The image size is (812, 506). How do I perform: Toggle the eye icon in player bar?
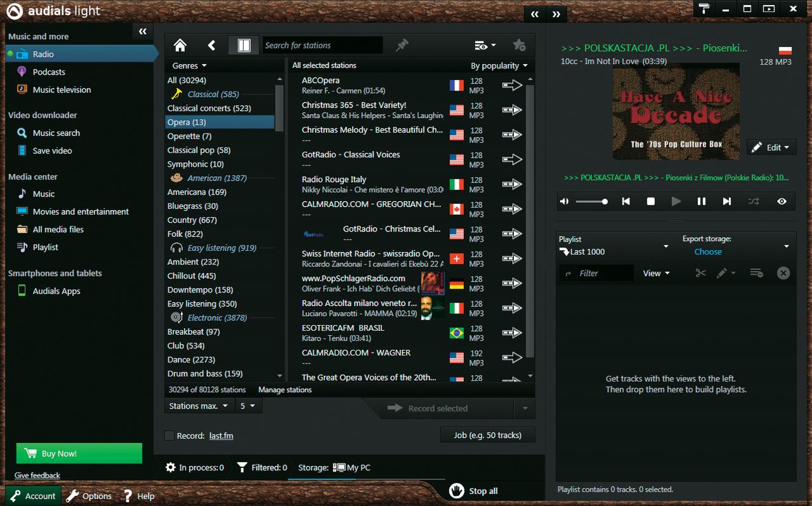tap(782, 201)
